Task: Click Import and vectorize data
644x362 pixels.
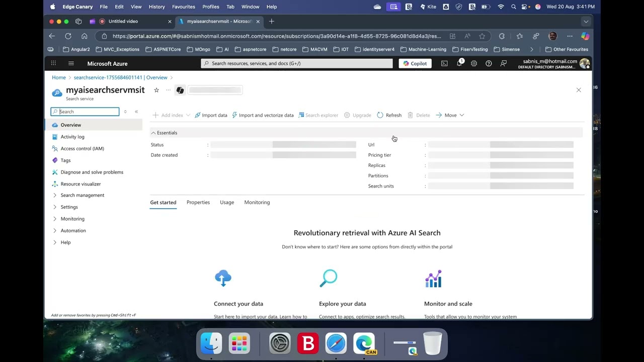Action: pyautogui.click(x=263, y=115)
